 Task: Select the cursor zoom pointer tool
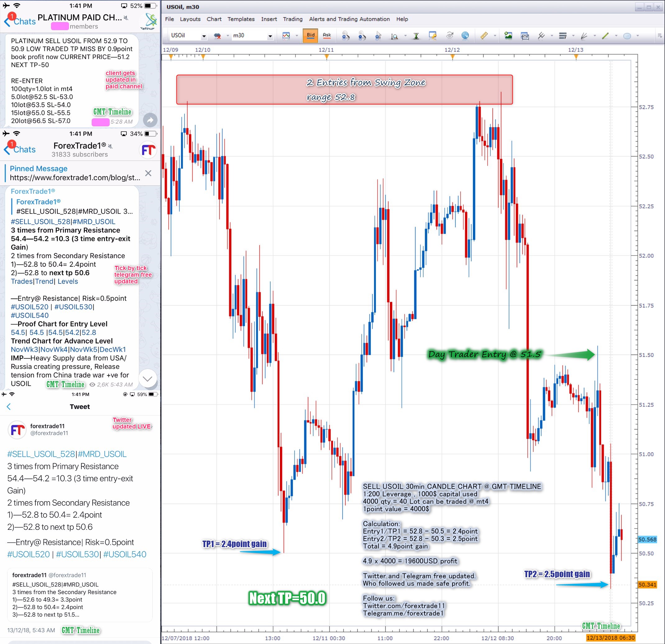[378, 36]
